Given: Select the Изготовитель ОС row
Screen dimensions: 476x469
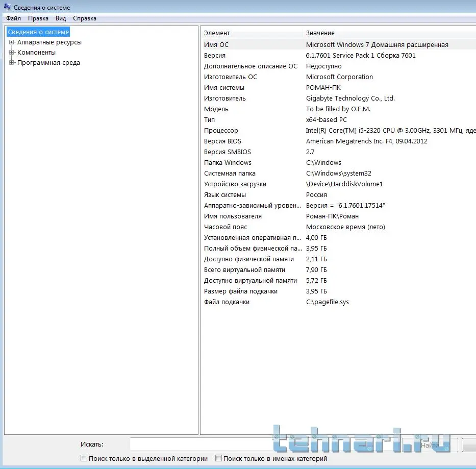Looking at the screenshot, I should coord(338,77).
